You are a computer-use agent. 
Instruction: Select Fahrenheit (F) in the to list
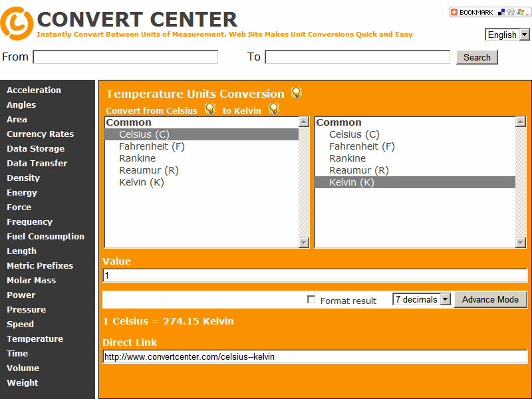(415, 146)
